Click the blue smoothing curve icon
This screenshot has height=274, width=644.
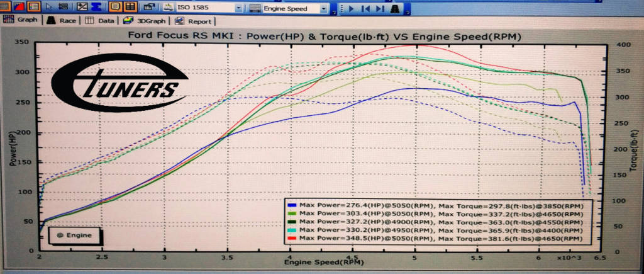coord(97,8)
